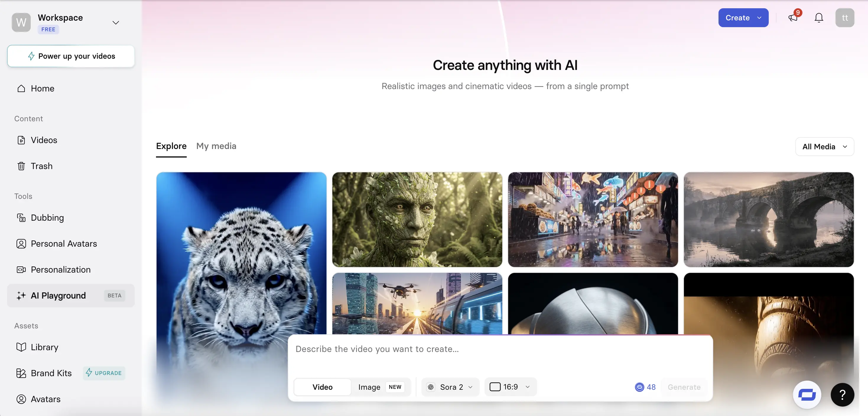Open the Library assets page
The image size is (868, 416).
coord(44,347)
